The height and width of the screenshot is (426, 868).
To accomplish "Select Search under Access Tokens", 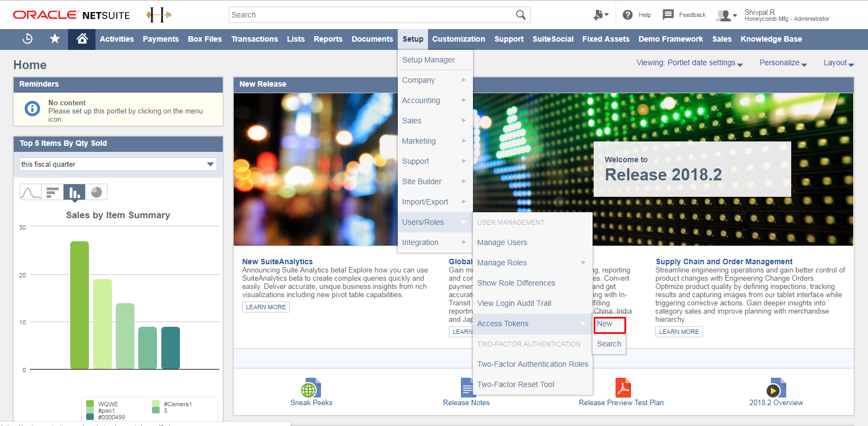I will pos(609,344).
